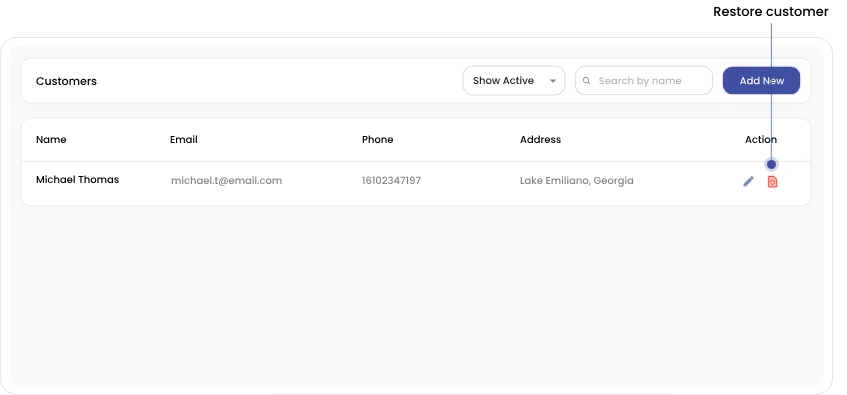Image resolution: width=847 pixels, height=395 pixels.
Task: Select the Michael Thomas name cell
Action: click(x=77, y=180)
